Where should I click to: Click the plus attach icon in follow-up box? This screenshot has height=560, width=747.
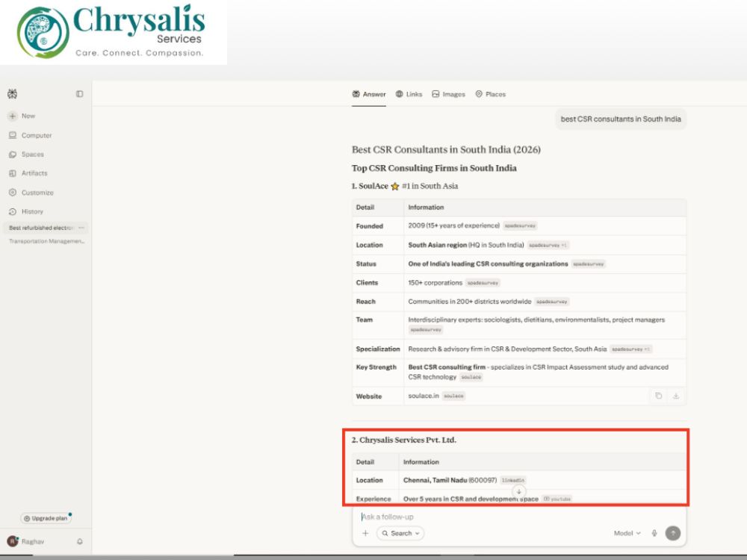point(365,533)
